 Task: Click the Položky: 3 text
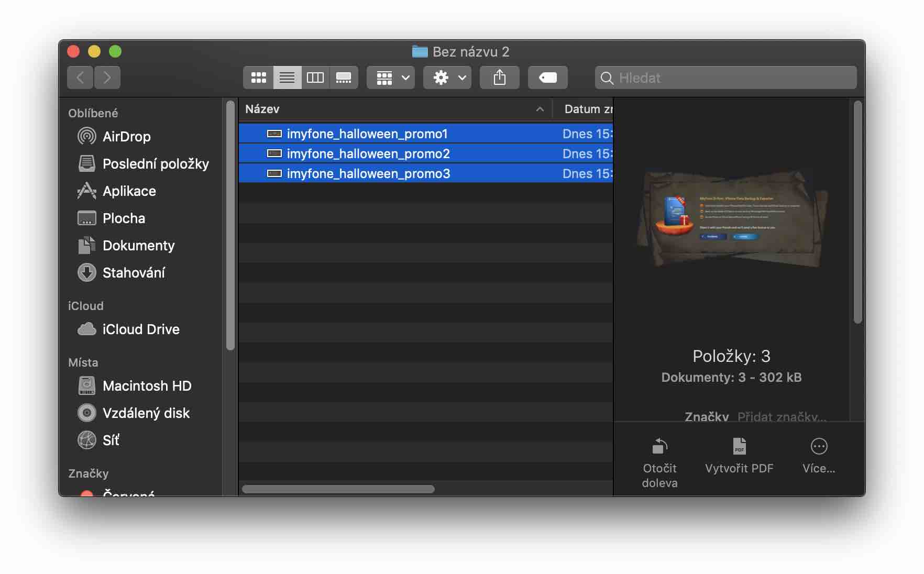(x=731, y=356)
